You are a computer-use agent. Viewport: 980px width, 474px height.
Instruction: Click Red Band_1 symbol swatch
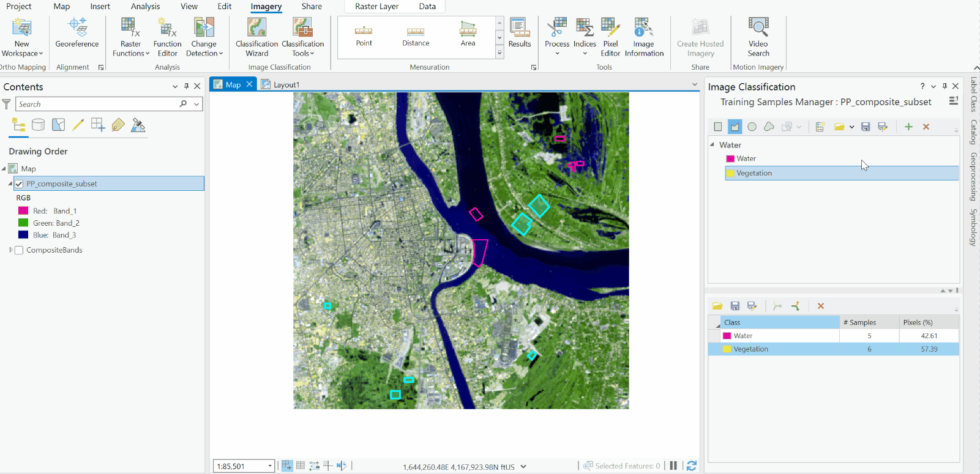pyautogui.click(x=23, y=210)
